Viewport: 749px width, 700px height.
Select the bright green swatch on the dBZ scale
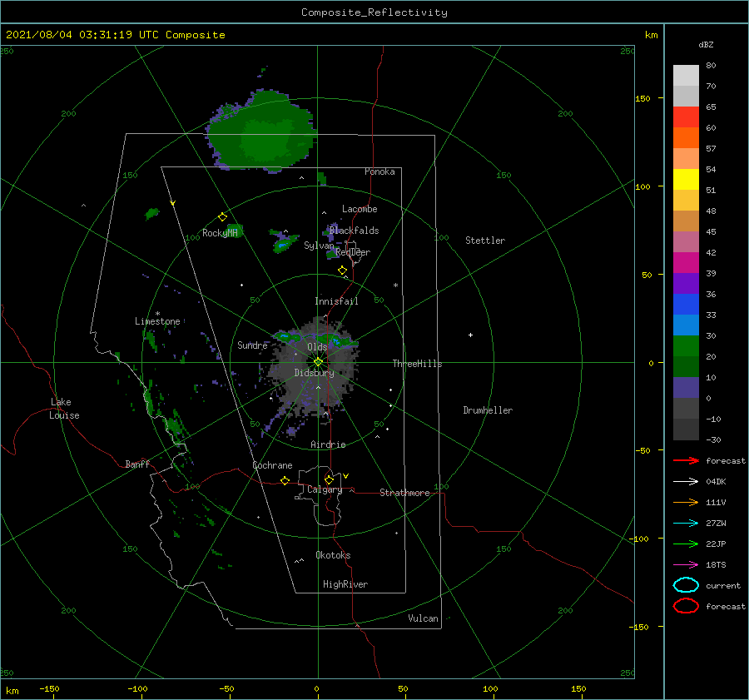click(x=686, y=346)
